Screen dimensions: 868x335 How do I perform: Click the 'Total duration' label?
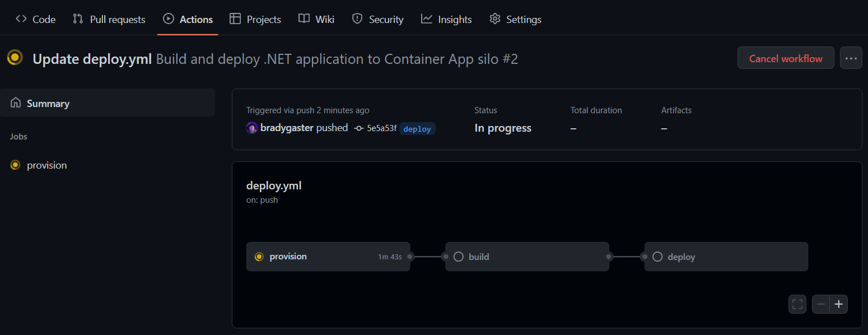tap(596, 110)
